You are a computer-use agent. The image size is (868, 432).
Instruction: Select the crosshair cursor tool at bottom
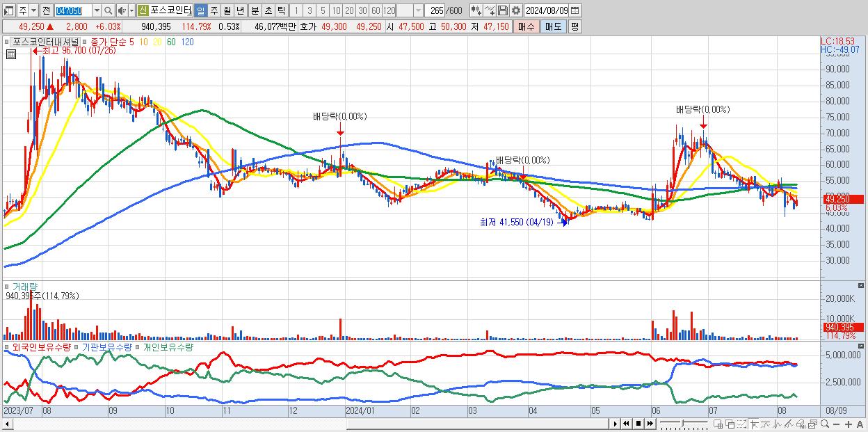click(754, 424)
